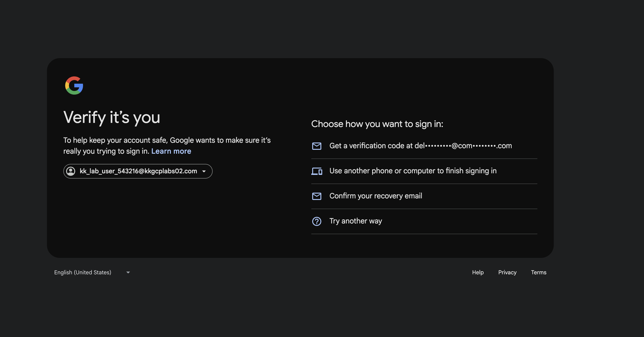This screenshot has width=644, height=337.
Task: Open the Learn more link
Action: click(x=171, y=151)
